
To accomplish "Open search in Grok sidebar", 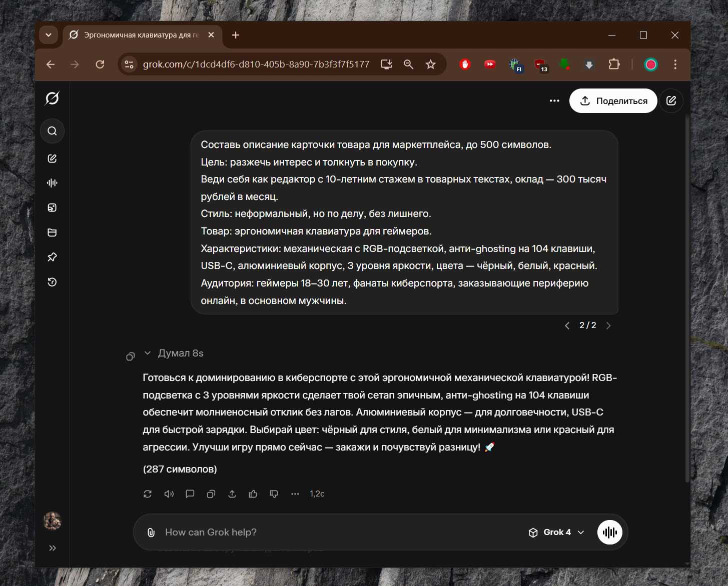I will click(x=52, y=131).
